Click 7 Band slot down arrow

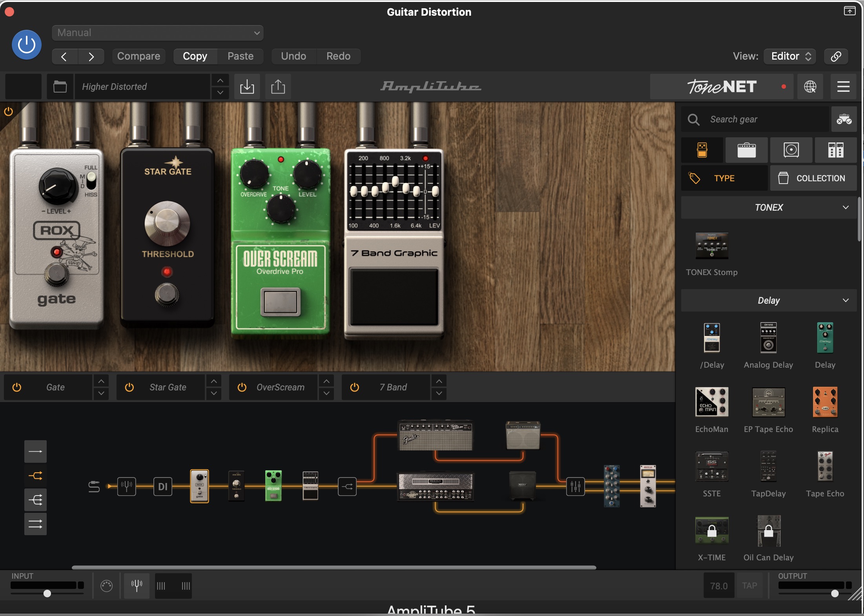(439, 394)
